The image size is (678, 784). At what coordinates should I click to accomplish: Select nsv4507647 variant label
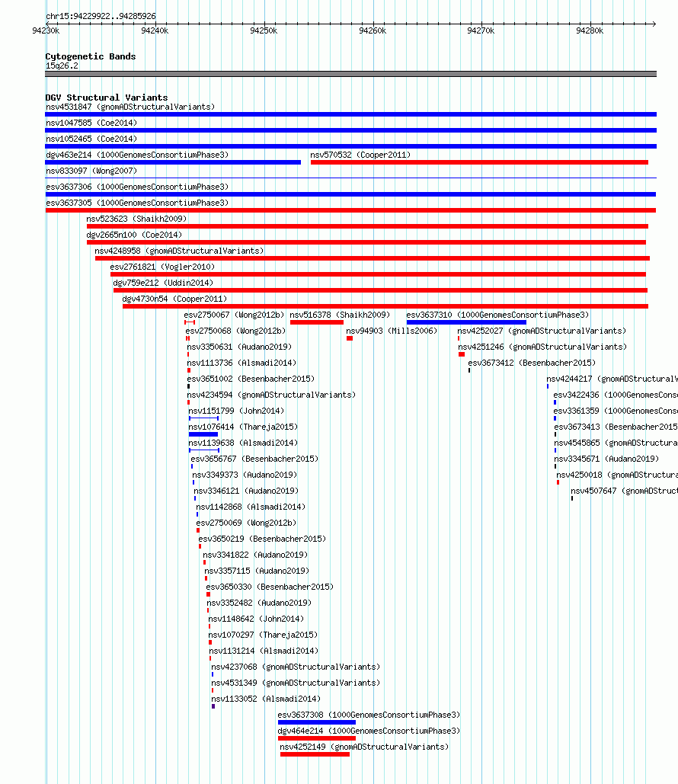624,491
